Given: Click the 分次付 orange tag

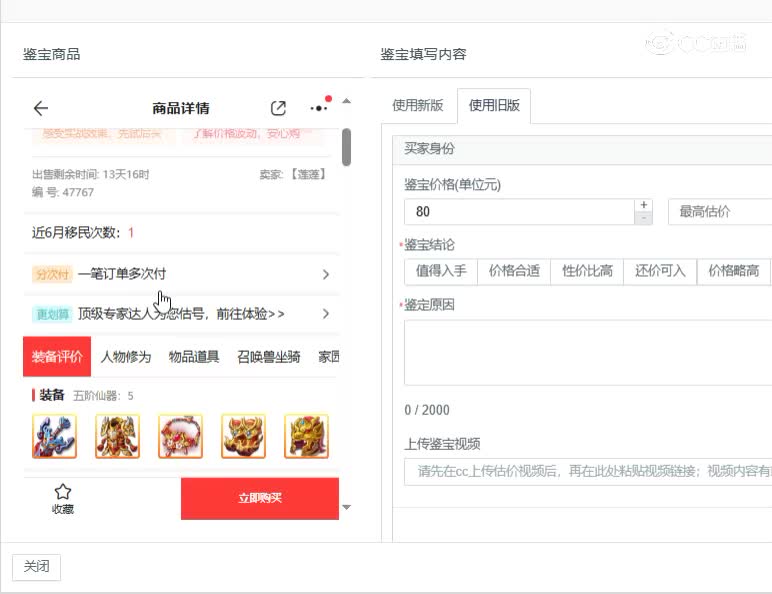Looking at the screenshot, I should (52, 274).
